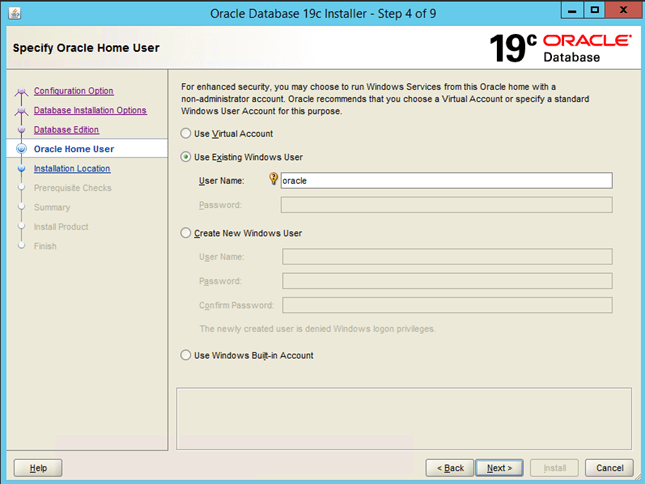Open the Configuration Option step link
Screen dimensions: 645x484
click(73, 91)
